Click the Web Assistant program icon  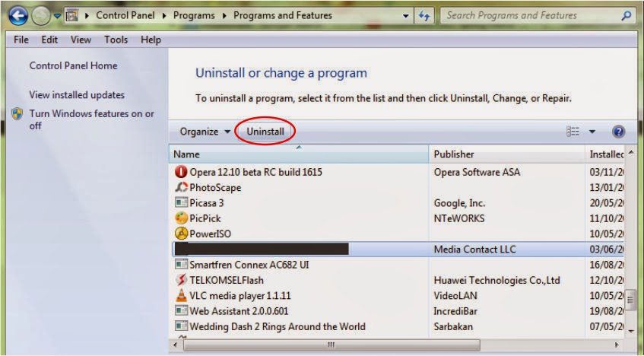click(181, 311)
